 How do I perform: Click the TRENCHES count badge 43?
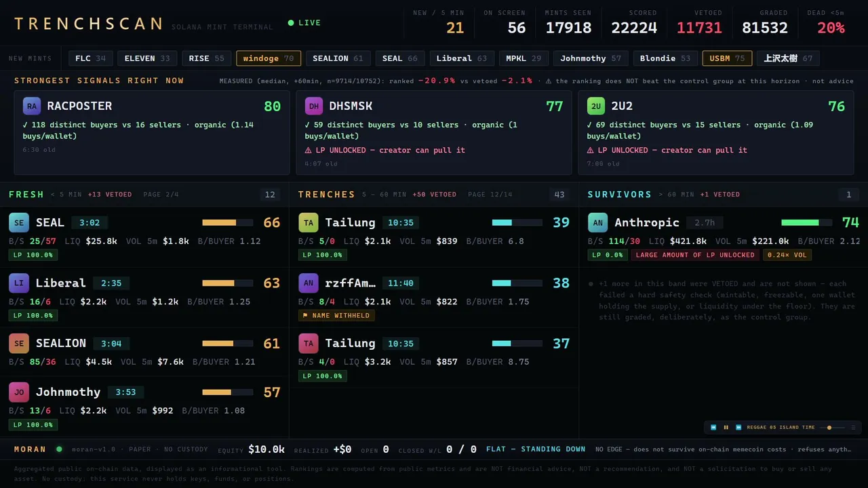(559, 195)
